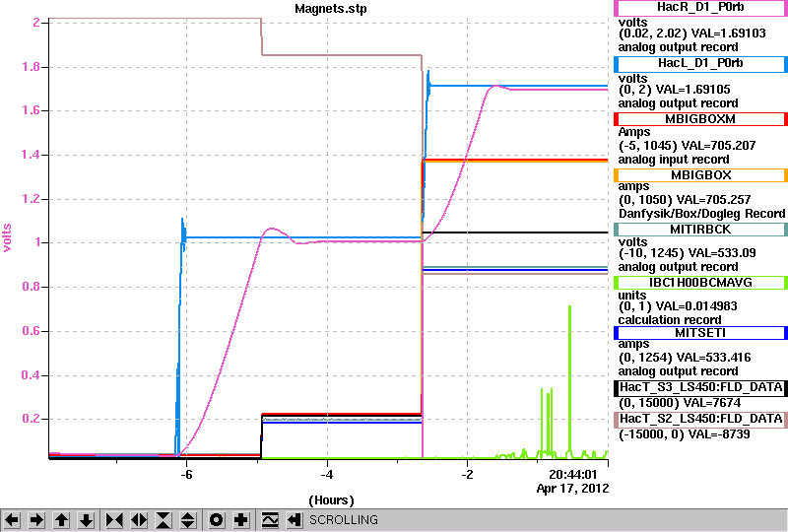
Task: Select the MBIGBOXM curve legend
Action: coord(700,119)
